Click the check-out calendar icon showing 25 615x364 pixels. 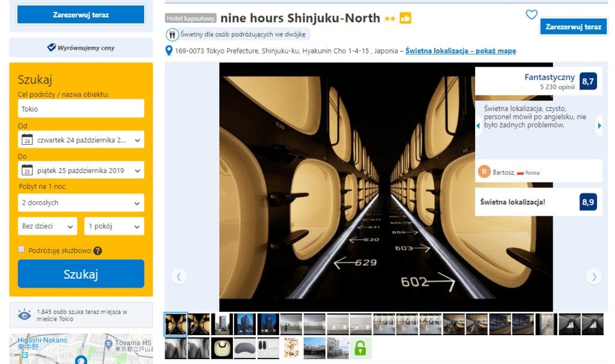point(27,170)
